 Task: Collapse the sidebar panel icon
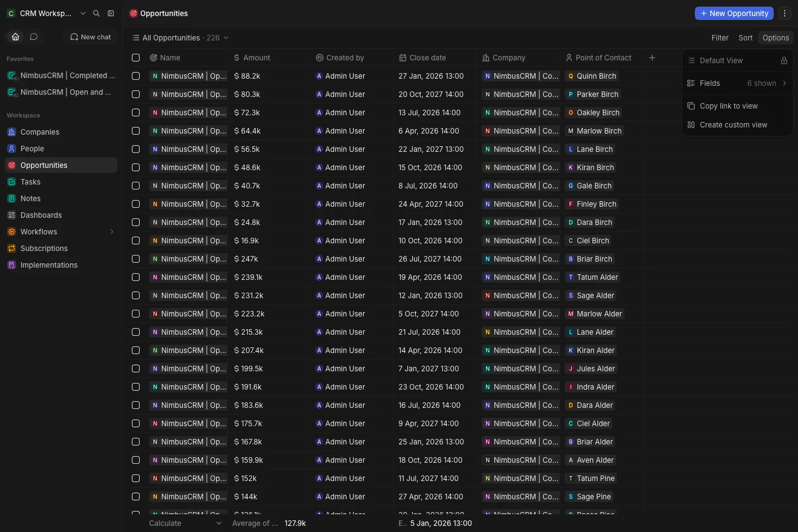(x=111, y=13)
